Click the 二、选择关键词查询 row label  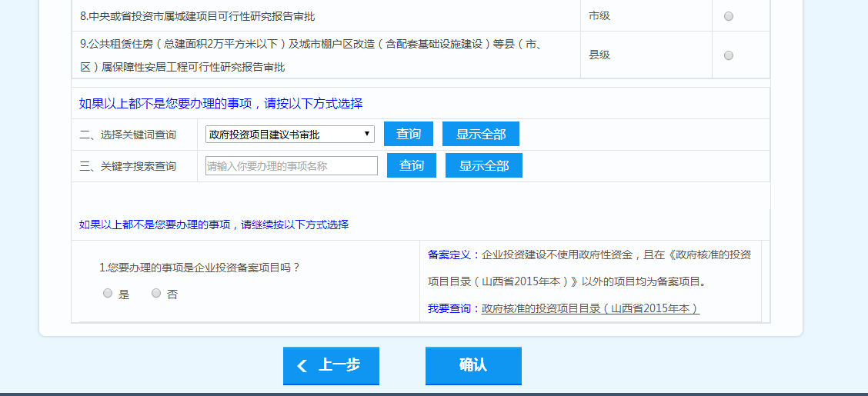tap(128, 135)
